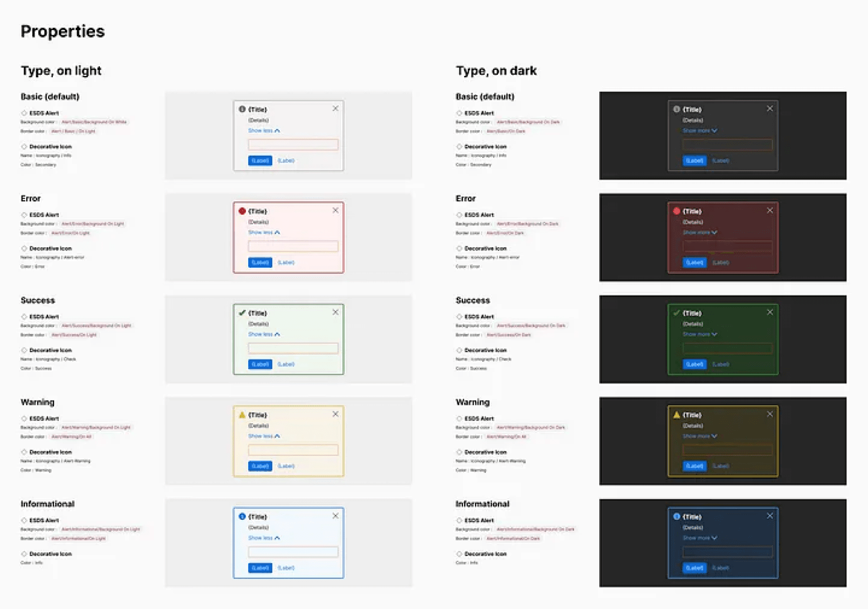The image size is (868, 609).
Task: Click blue Label button in light Warning alert
Action: 260,466
